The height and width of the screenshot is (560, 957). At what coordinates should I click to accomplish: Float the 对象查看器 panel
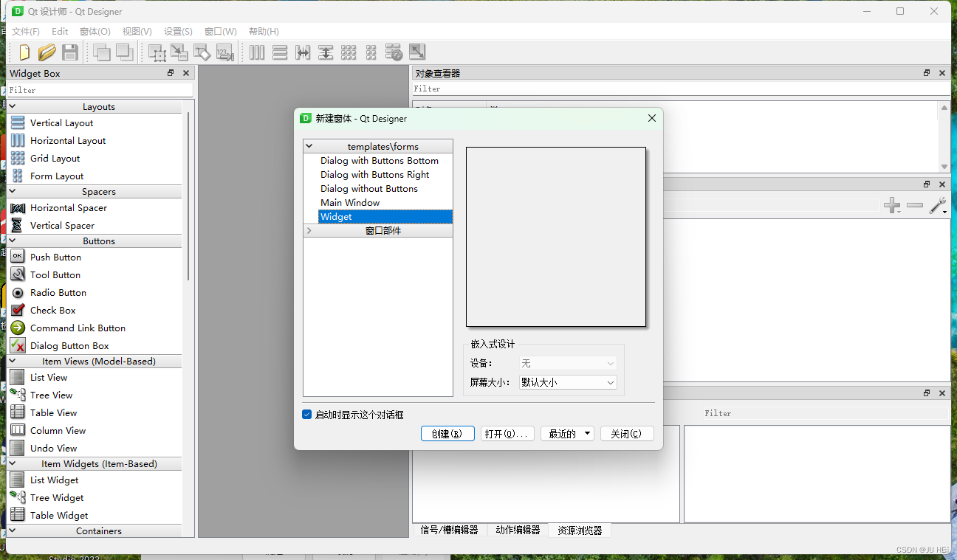coord(927,73)
